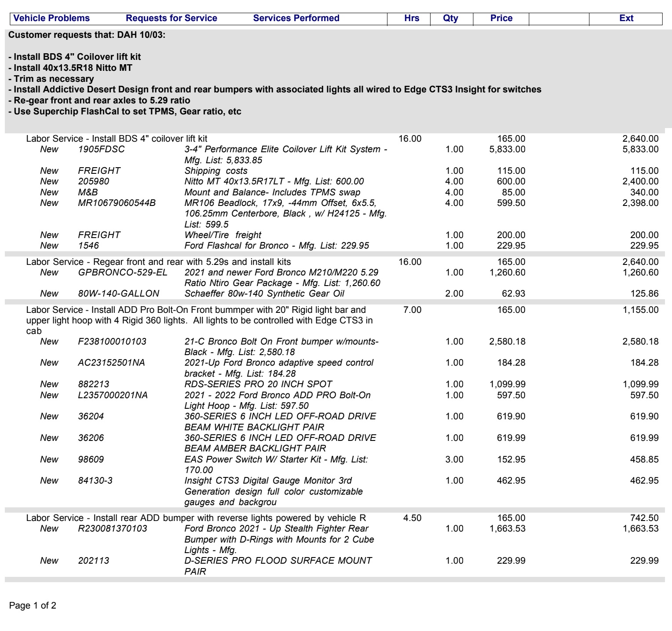Click the "152.95" price value

click(511, 460)
